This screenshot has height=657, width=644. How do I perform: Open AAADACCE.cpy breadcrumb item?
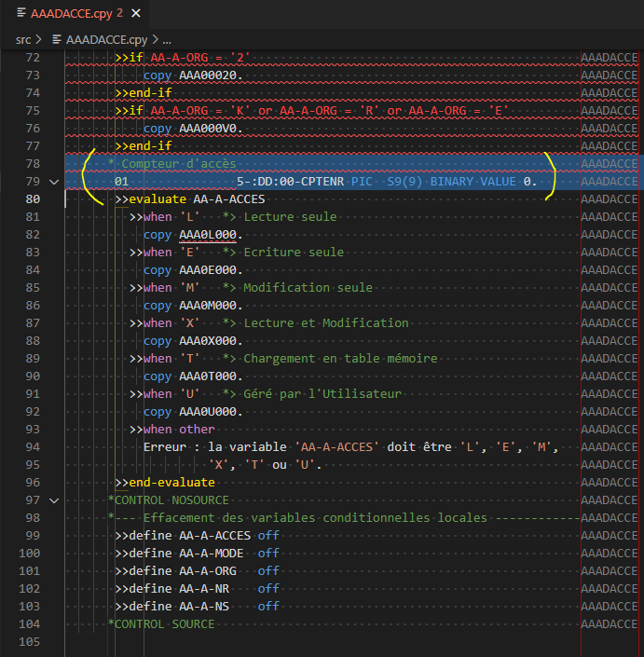(x=106, y=40)
